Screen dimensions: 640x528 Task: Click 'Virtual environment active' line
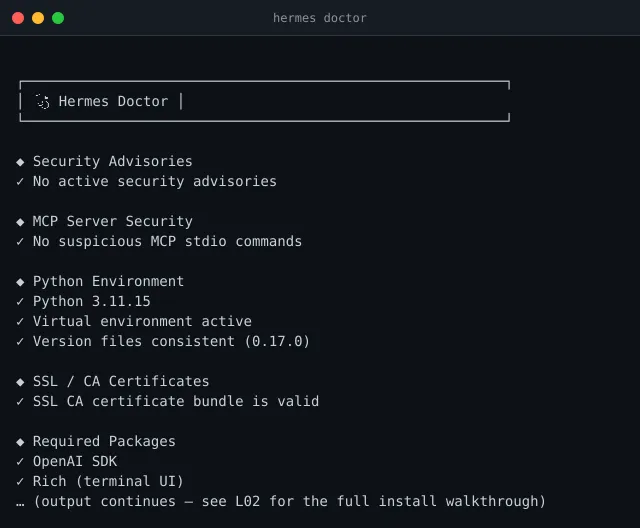(142, 322)
